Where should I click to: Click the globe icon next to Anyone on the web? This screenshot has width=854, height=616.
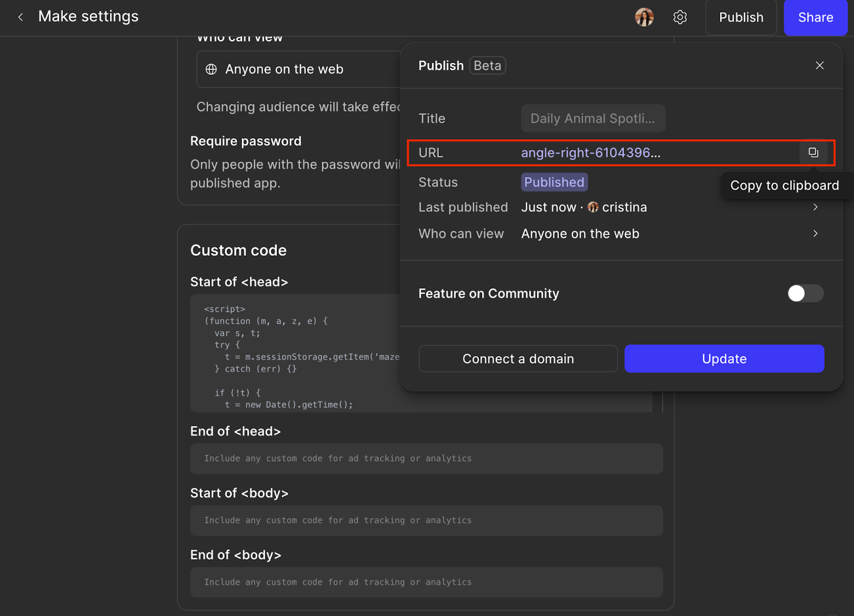(x=211, y=69)
